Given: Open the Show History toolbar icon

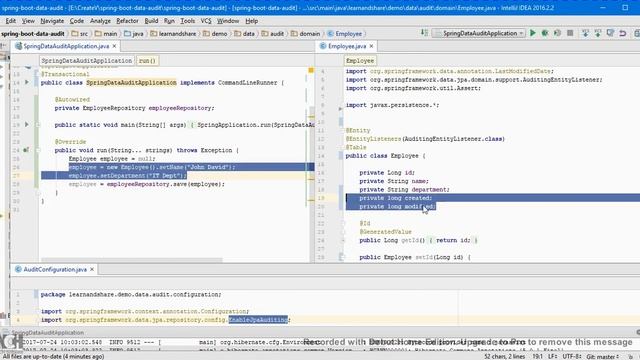Looking at the screenshot, I should pos(610,33).
